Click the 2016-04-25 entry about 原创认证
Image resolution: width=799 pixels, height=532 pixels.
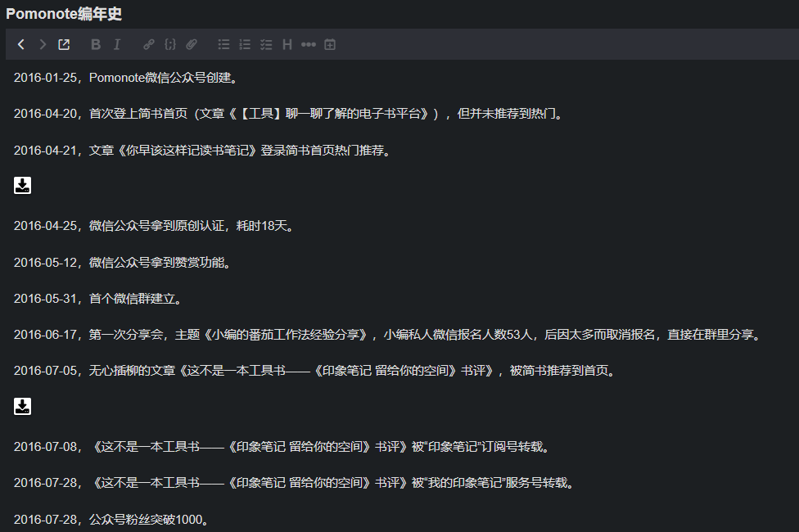pyautogui.click(x=153, y=226)
